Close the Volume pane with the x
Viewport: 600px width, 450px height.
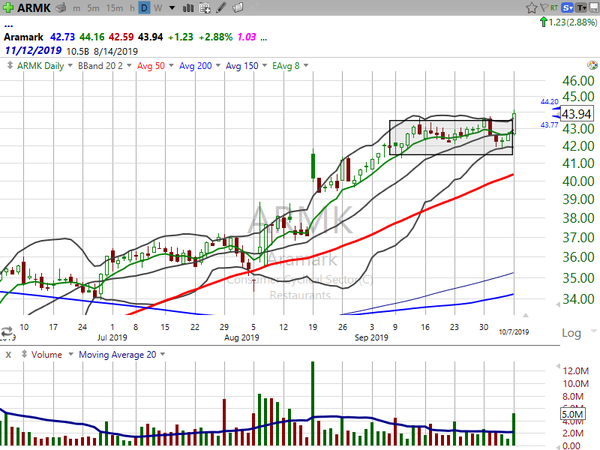7,355
